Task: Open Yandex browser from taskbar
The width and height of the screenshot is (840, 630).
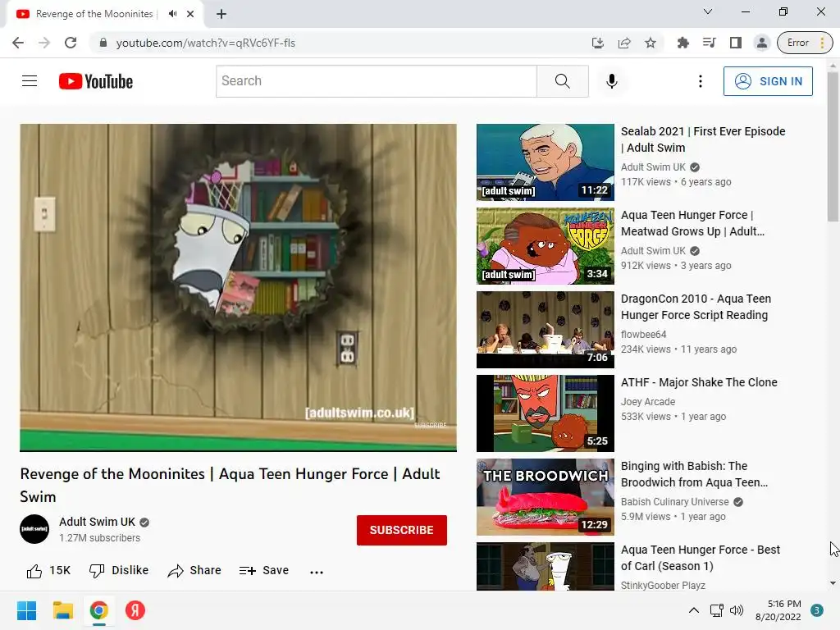Action: (x=135, y=610)
